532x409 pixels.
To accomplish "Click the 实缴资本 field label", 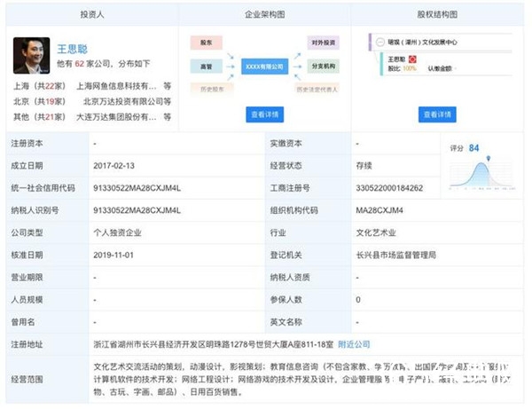I will point(286,143).
